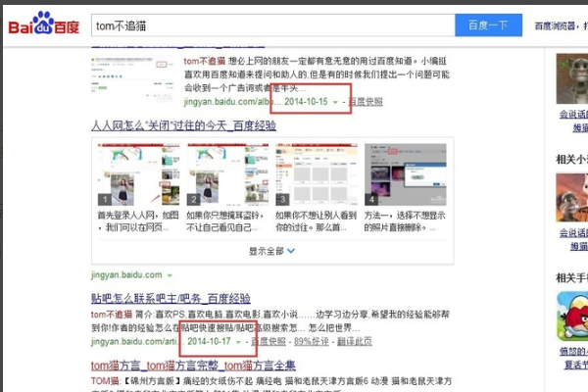Click the 百度一下 search button
The height and width of the screenshot is (392, 588).
point(488,25)
